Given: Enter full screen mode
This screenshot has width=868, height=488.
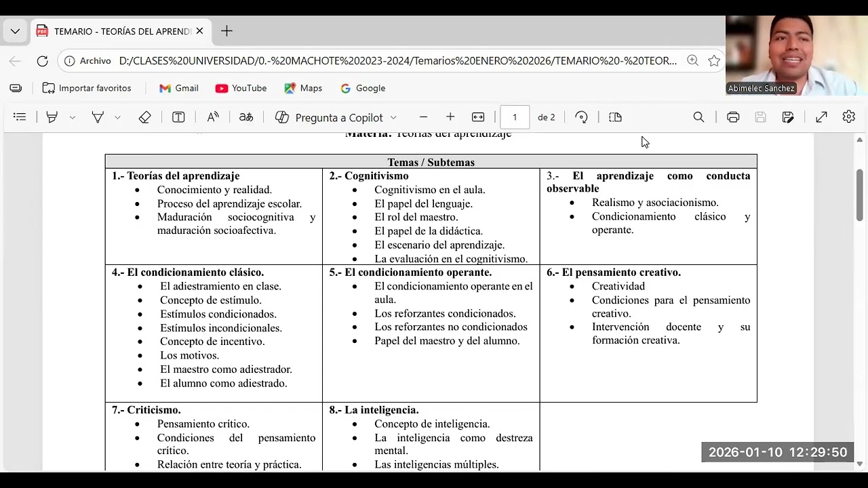Looking at the screenshot, I should (x=821, y=117).
